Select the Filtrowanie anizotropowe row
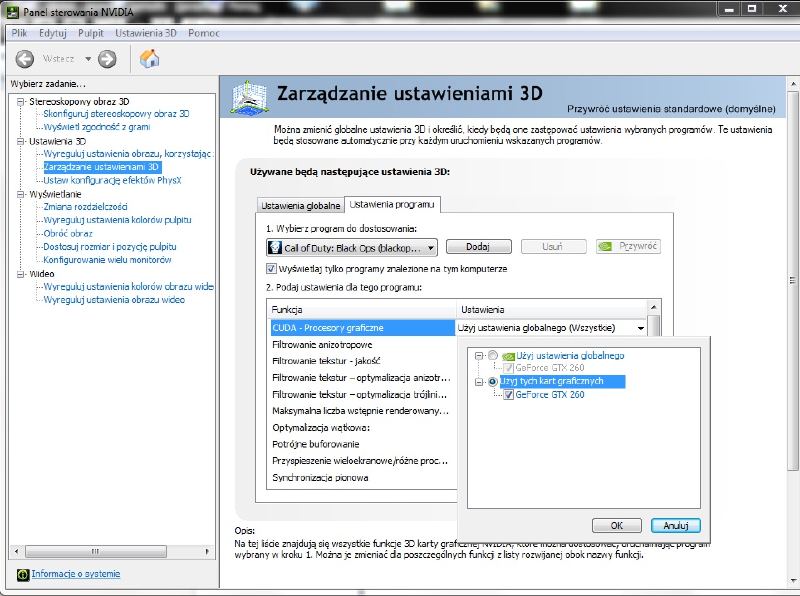The height and width of the screenshot is (596, 800). click(x=363, y=345)
